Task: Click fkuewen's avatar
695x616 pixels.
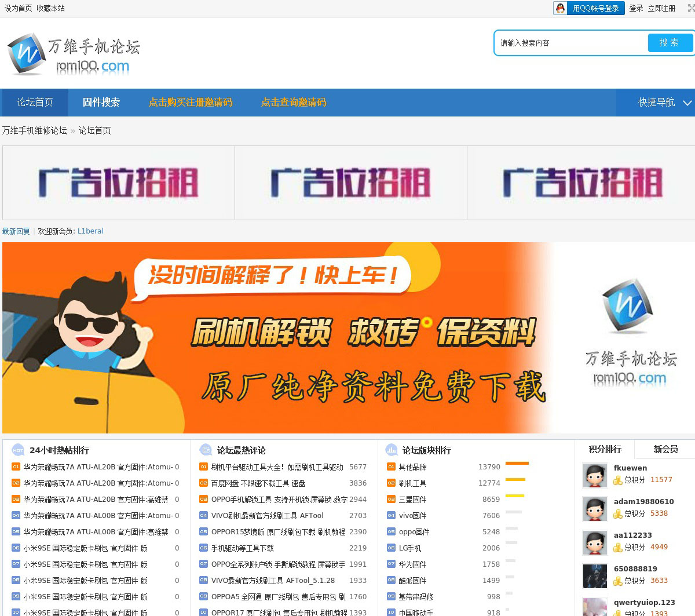Action: pyautogui.click(x=595, y=476)
